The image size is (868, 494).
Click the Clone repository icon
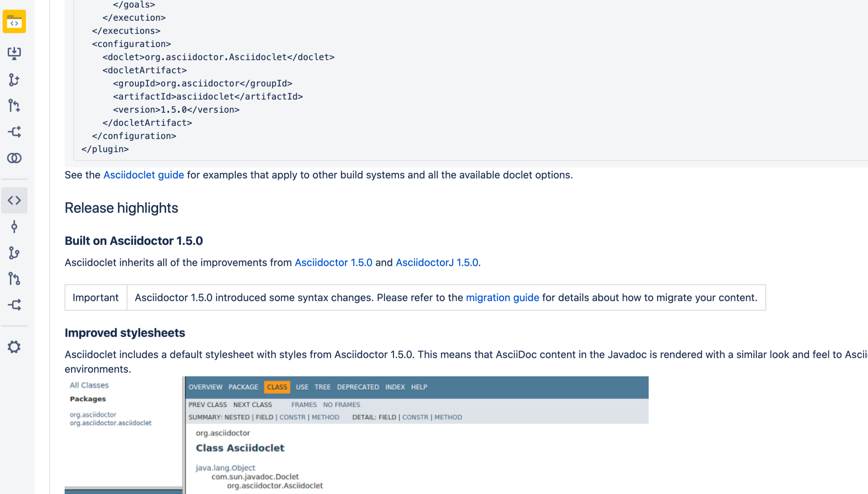pos(14,53)
